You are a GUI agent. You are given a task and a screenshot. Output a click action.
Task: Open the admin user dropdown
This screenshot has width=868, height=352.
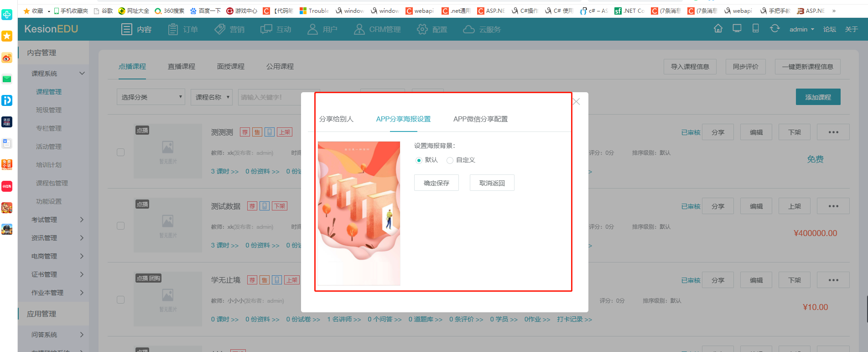(x=801, y=29)
